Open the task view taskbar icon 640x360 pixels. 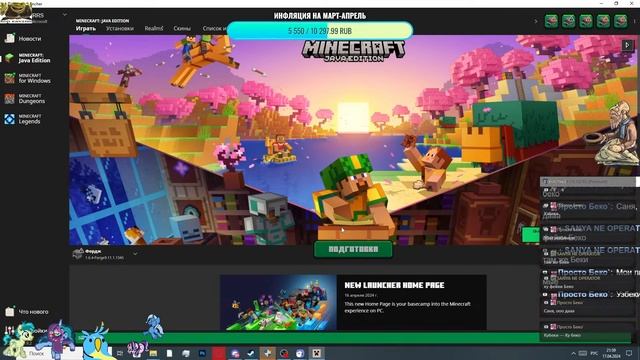(x=120, y=353)
